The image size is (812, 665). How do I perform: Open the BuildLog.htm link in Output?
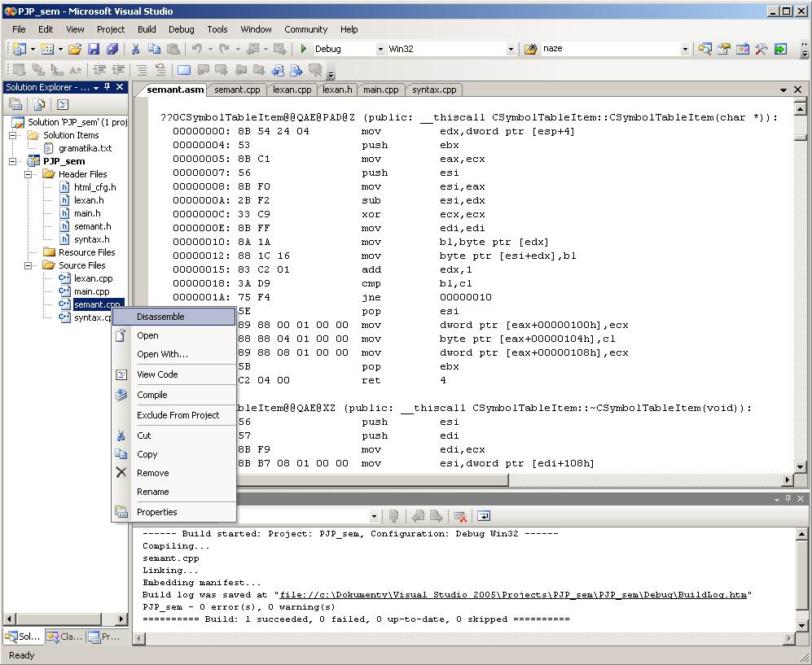click(513, 595)
